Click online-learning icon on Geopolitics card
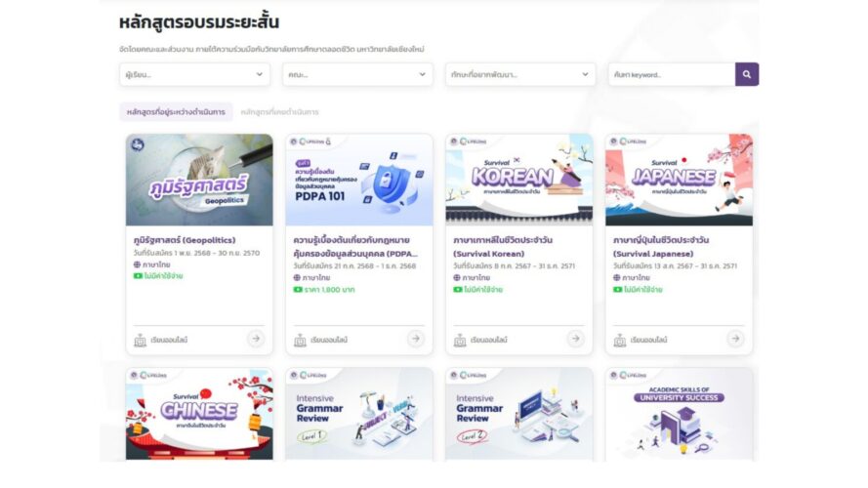Image resolution: width=868 pixels, height=488 pixels. point(140,340)
